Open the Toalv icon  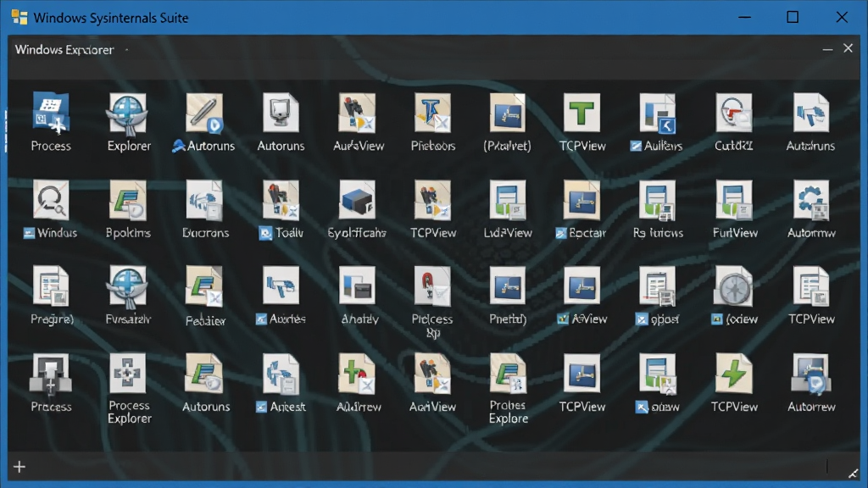[x=281, y=200]
